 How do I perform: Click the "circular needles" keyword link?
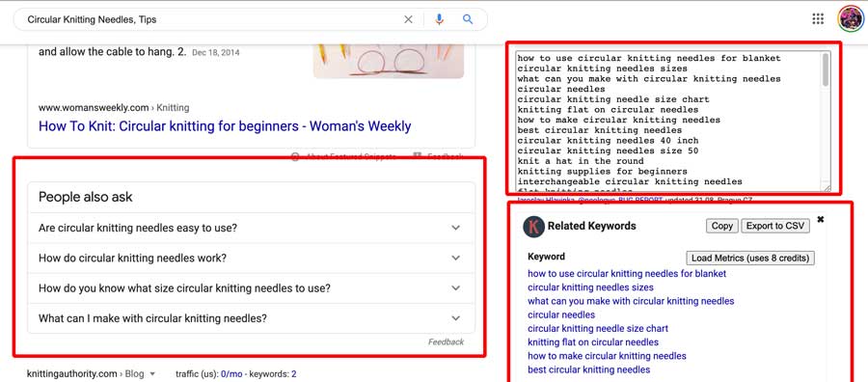pos(561,315)
